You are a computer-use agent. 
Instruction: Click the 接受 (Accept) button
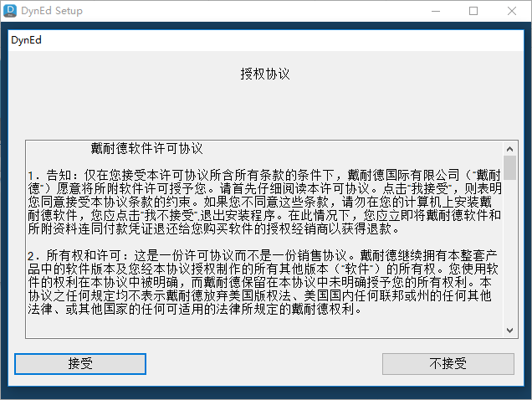80,364
